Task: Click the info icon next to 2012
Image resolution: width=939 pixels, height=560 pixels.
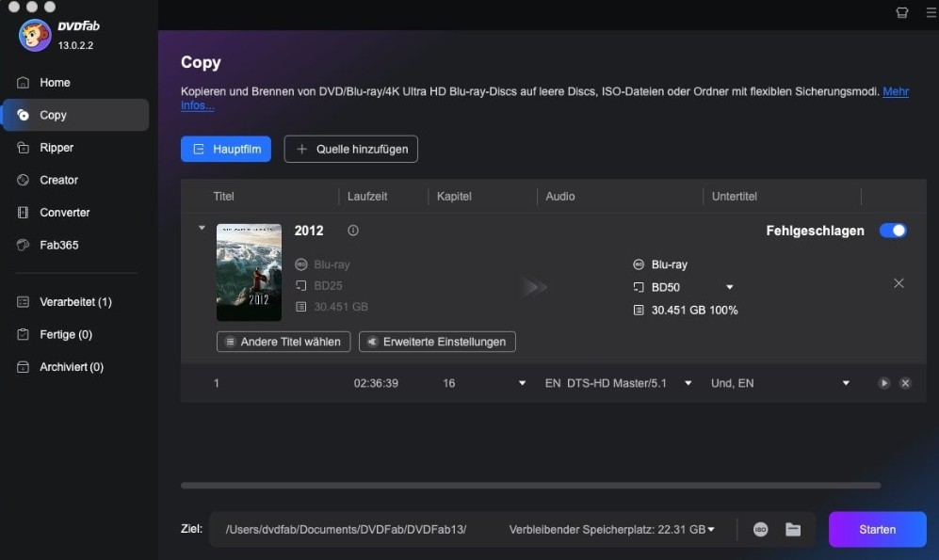Action: (x=353, y=231)
